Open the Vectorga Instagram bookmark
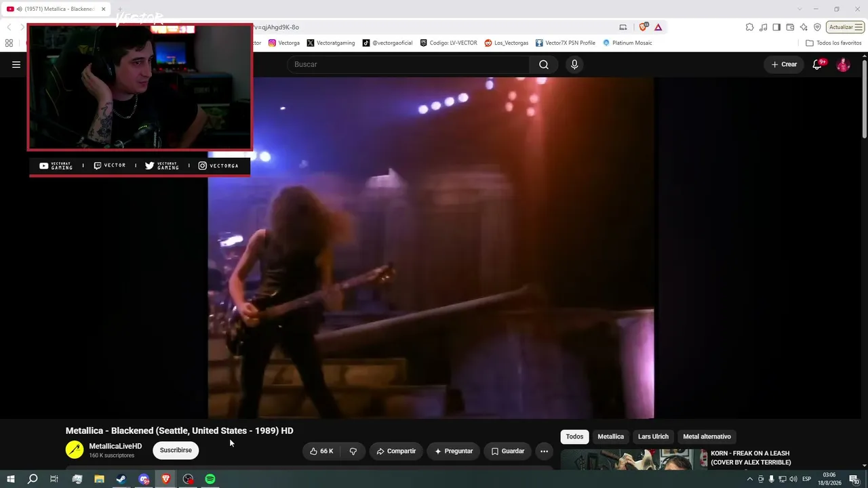Screen dimensions: 868x488 [284, 43]
